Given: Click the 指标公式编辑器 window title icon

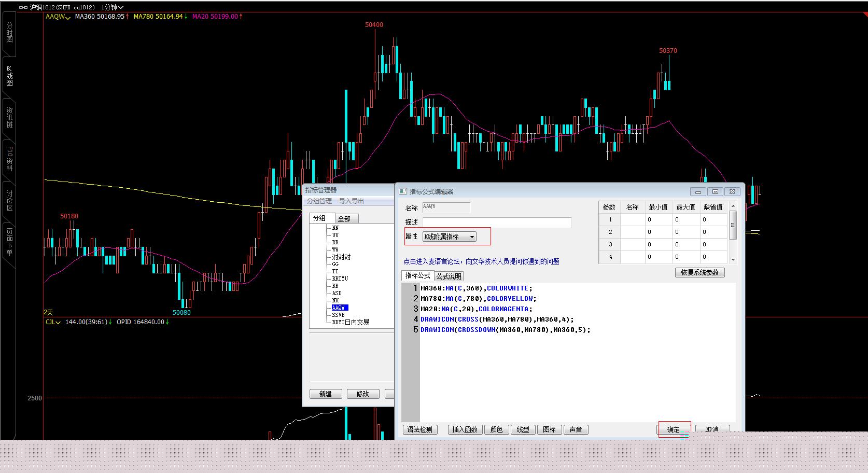Looking at the screenshot, I should pos(403,191).
